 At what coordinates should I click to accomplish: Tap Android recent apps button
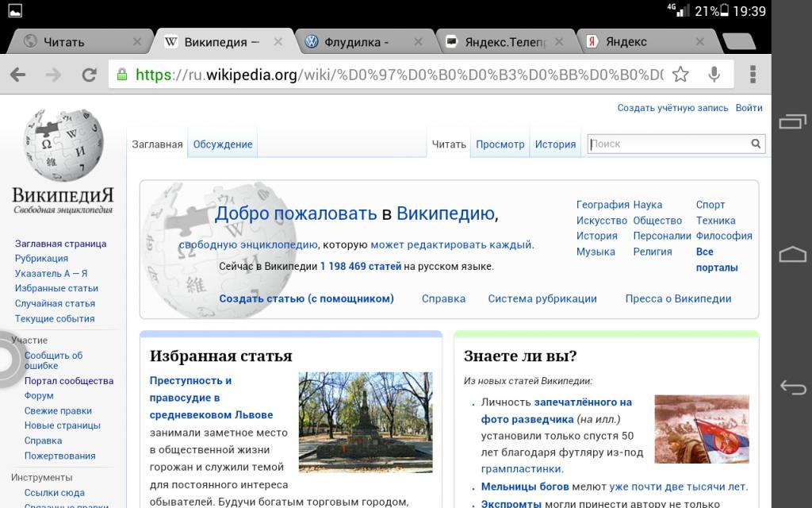click(792, 121)
